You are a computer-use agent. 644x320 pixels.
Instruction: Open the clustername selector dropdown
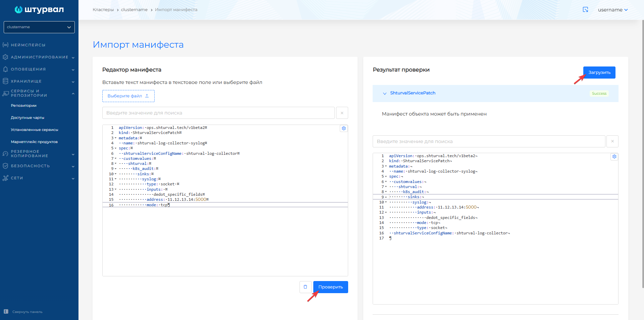click(39, 27)
